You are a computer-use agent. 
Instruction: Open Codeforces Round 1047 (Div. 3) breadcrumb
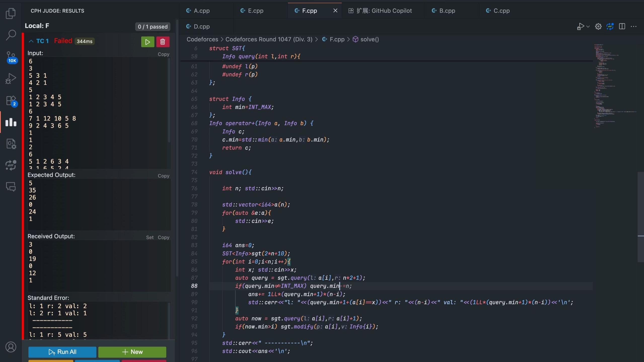click(x=269, y=39)
